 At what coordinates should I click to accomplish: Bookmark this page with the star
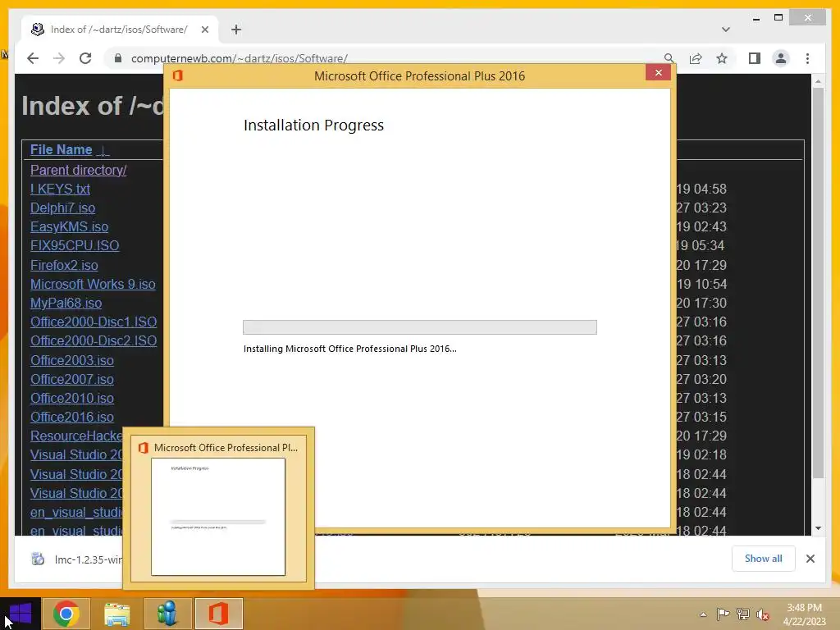(x=722, y=58)
